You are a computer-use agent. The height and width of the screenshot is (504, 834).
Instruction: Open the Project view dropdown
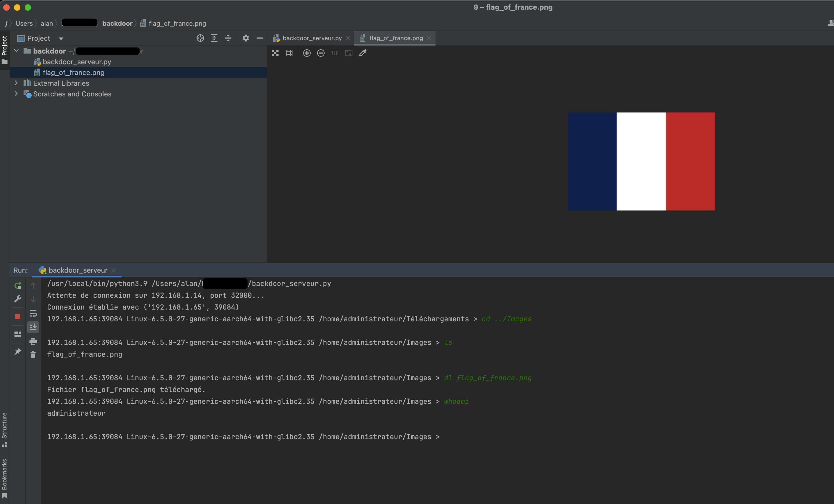61,39
